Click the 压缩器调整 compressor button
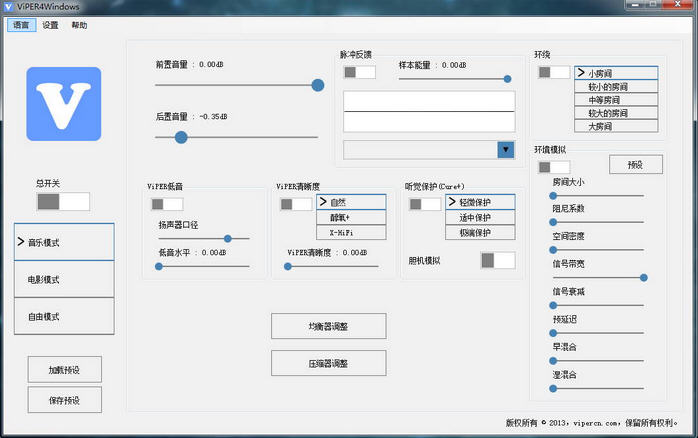Image resolution: width=698 pixels, height=438 pixels. 328,363
